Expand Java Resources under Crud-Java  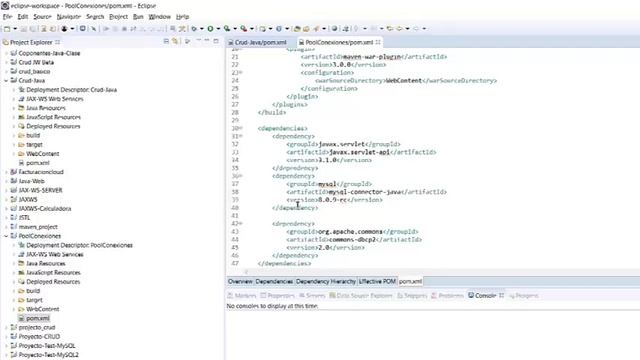(14, 108)
